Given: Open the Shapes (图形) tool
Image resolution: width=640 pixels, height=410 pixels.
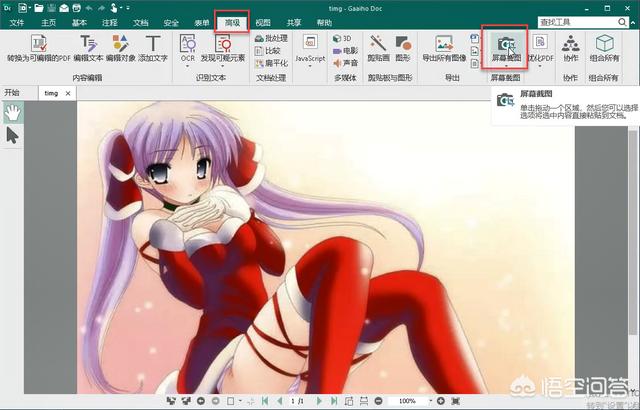Looking at the screenshot, I should tap(403, 48).
